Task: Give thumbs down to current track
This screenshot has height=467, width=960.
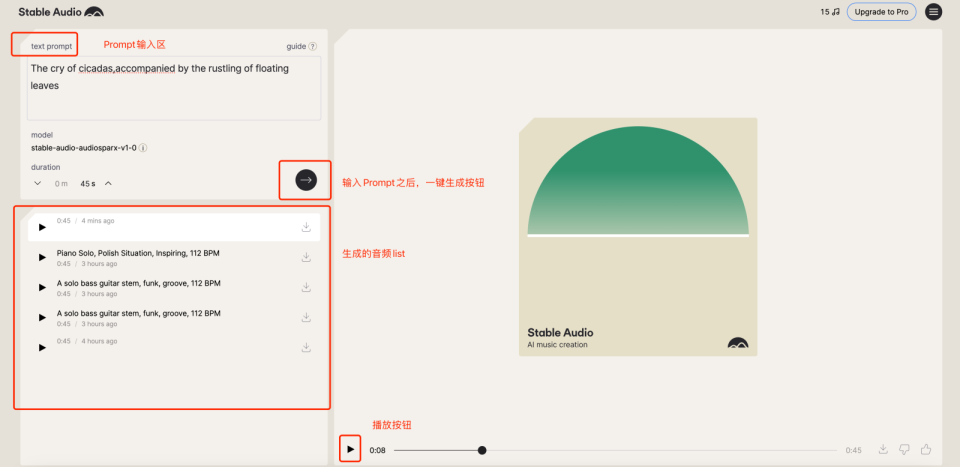Action: click(x=904, y=450)
